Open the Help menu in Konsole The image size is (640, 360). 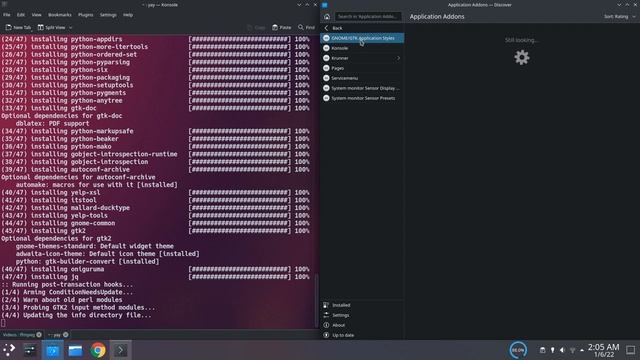point(128,15)
